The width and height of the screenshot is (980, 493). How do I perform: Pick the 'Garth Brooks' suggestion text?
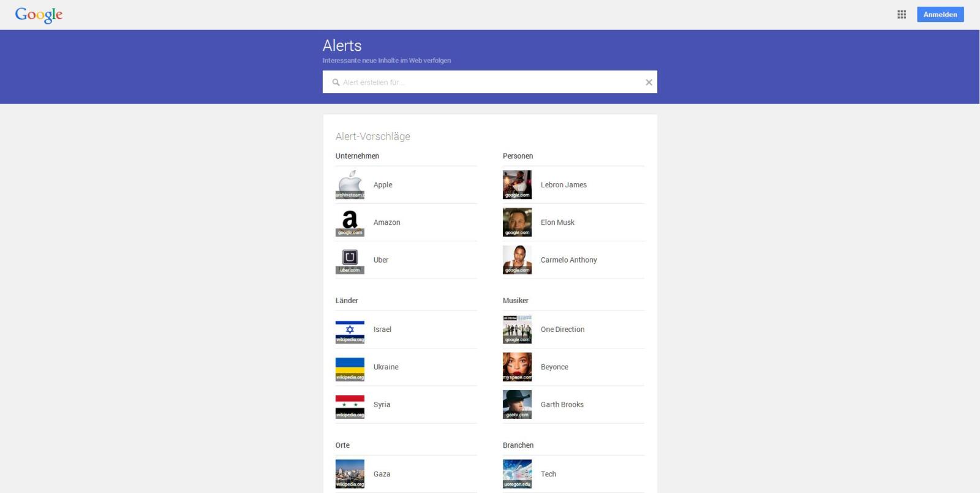tap(562, 404)
